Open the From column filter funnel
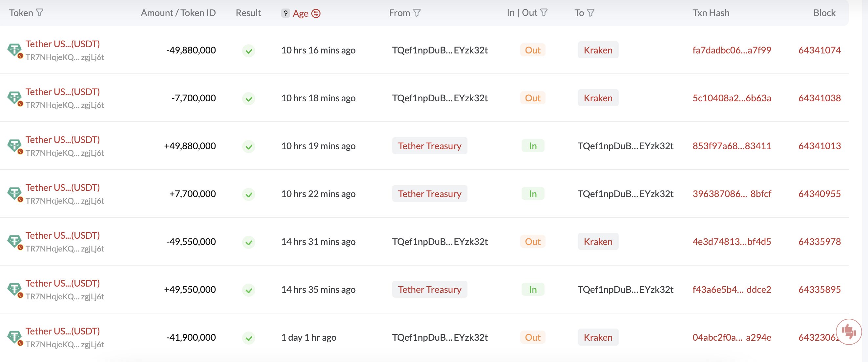The image size is (868, 362). coord(417,13)
